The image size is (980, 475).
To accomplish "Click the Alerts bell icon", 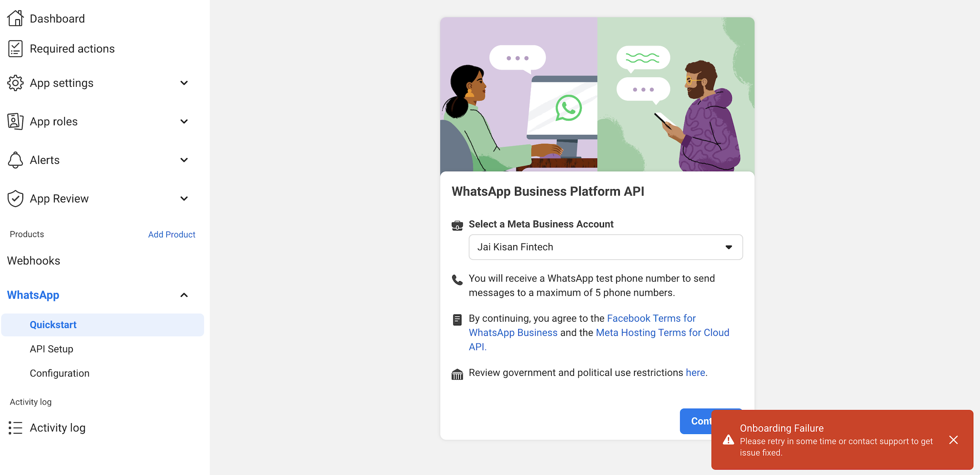I will 15,160.
